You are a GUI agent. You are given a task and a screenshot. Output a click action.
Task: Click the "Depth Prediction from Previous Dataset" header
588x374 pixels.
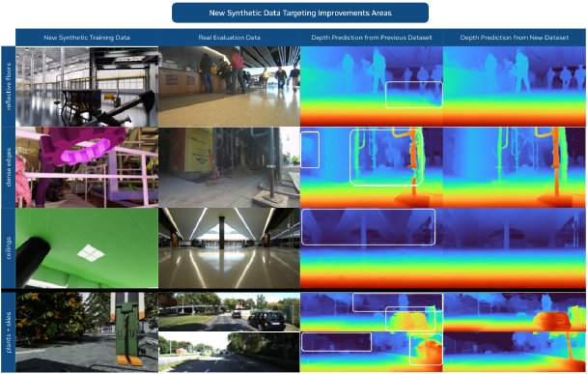372,38
